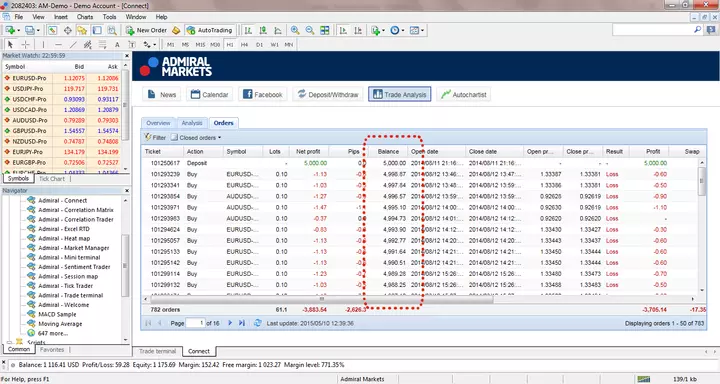Click the New Order button

click(146, 30)
